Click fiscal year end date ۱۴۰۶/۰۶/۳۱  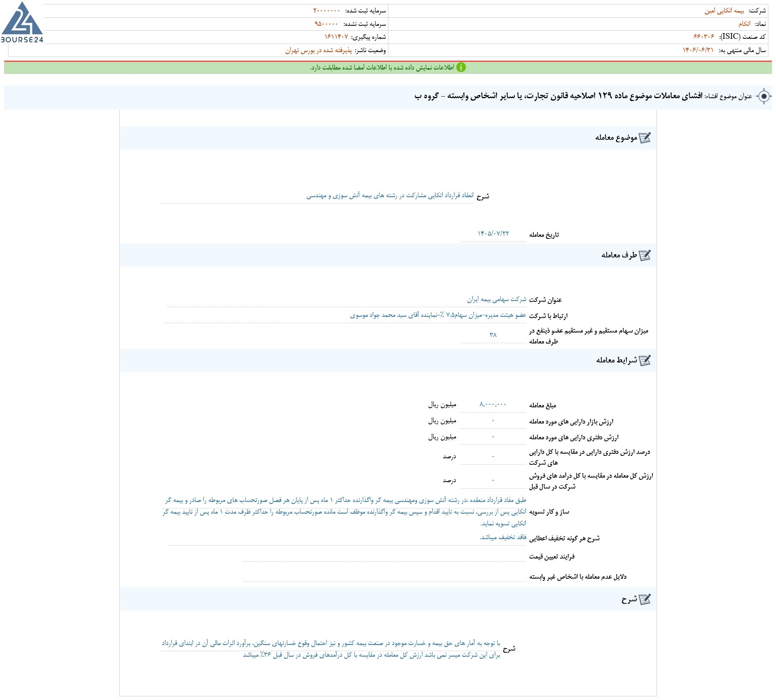point(698,50)
